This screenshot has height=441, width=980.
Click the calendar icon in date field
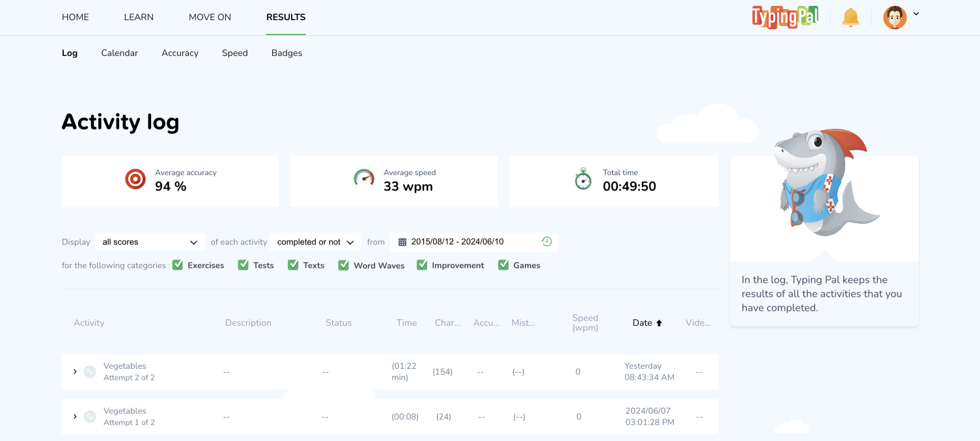point(402,242)
